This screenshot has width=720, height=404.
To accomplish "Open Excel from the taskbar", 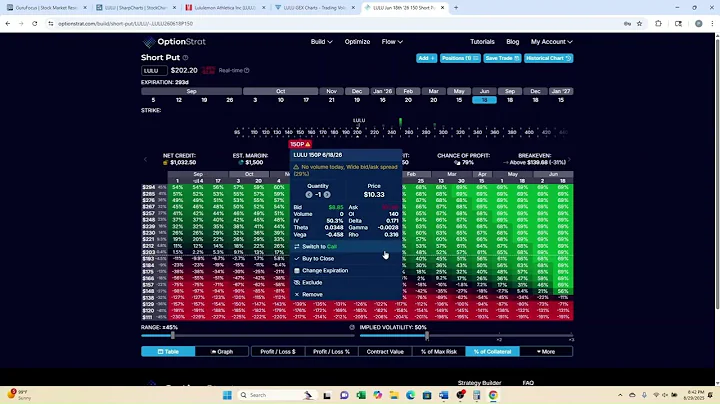I will pos(361,395).
